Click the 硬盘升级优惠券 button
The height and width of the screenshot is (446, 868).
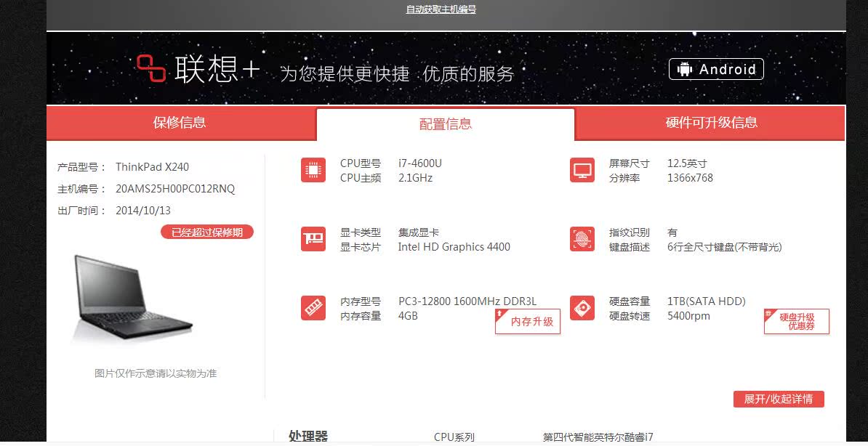pos(797,322)
